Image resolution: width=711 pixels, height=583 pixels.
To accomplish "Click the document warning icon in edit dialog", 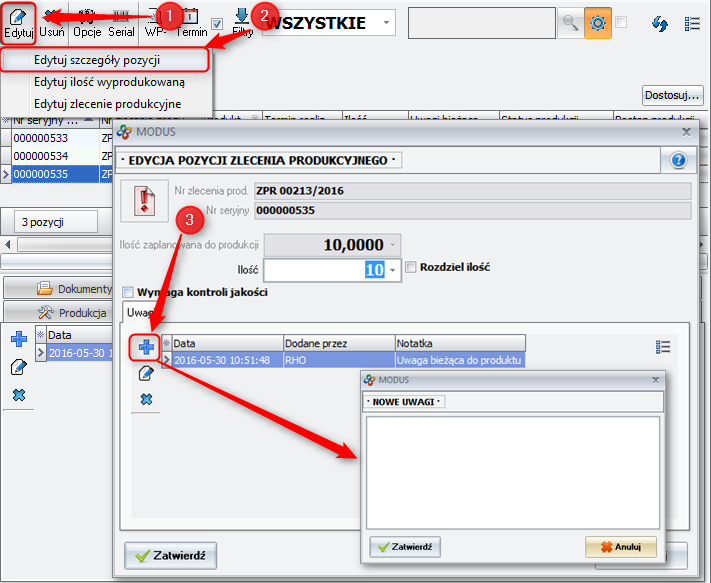I will pyautogui.click(x=144, y=201).
